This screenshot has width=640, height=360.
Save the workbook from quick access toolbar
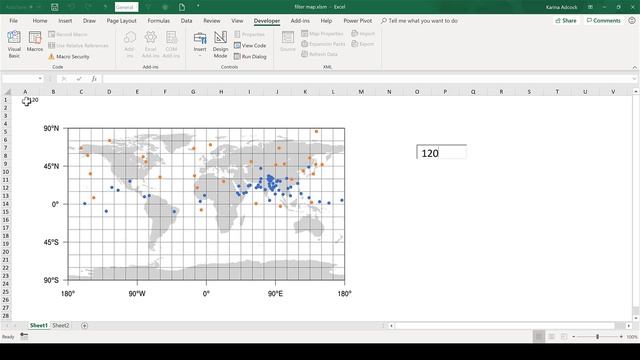pos(55,7)
